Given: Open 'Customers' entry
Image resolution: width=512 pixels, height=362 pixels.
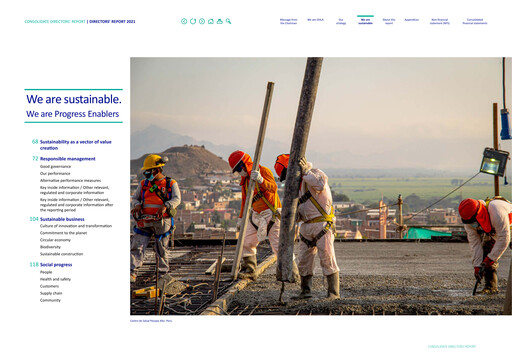Looking at the screenshot, I should [x=49, y=286].
